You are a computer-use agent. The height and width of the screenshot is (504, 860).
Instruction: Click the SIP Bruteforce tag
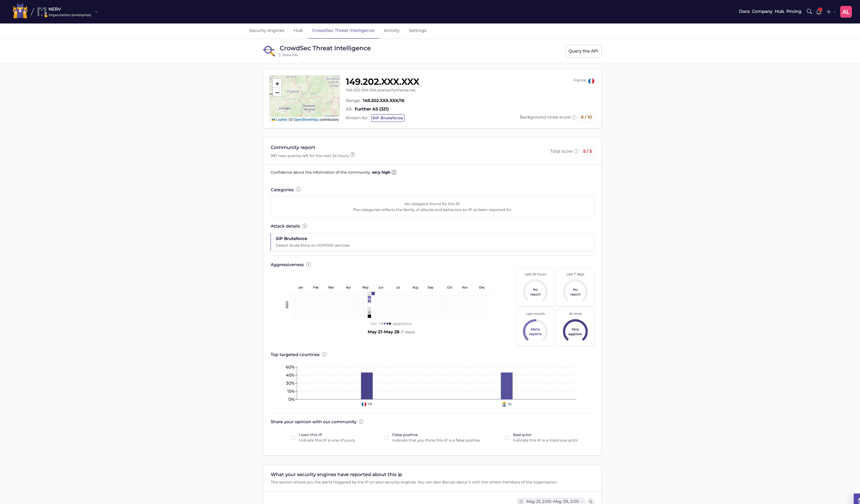coord(388,118)
